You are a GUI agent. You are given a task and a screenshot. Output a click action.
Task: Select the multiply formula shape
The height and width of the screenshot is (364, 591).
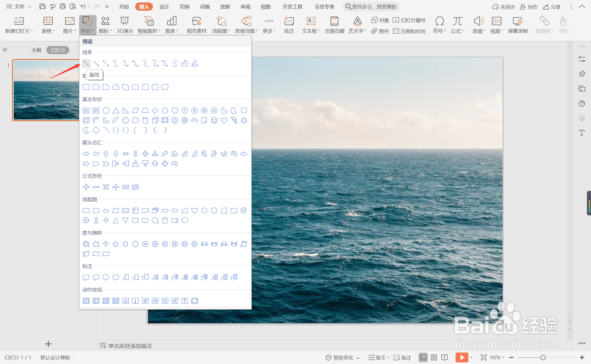[106, 187]
